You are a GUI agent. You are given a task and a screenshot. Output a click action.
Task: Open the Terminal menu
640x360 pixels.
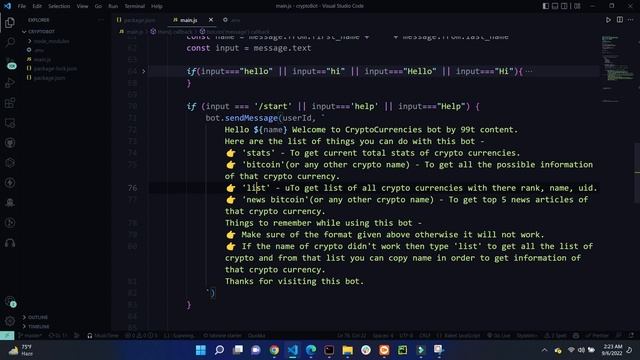point(134,6)
